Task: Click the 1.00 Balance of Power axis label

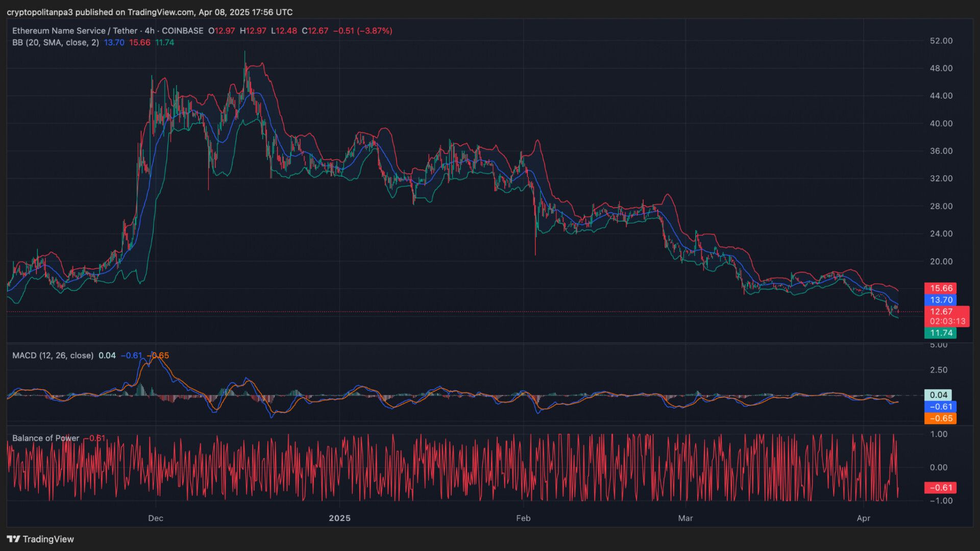Action: coord(939,434)
